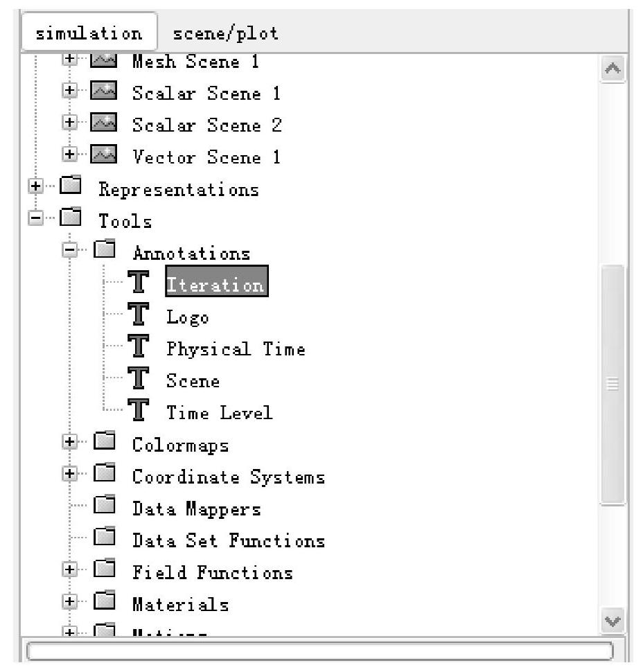
Task: Select the Data Set Functions item
Action: tap(228, 540)
